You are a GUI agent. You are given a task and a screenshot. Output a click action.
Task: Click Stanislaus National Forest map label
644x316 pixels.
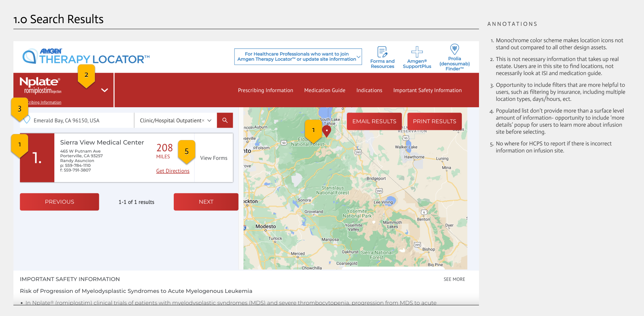[x=333, y=190]
